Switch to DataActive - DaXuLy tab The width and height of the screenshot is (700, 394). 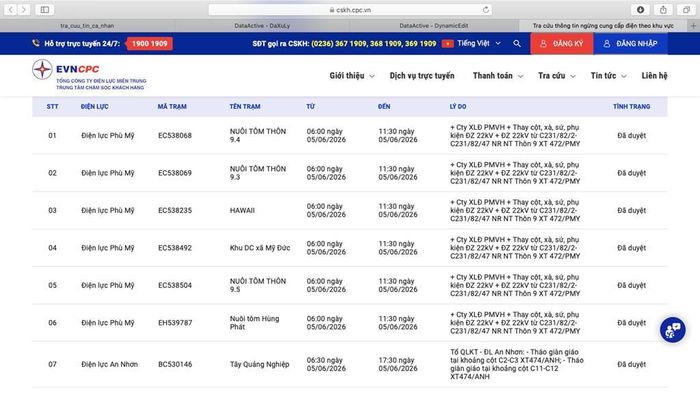(262, 26)
